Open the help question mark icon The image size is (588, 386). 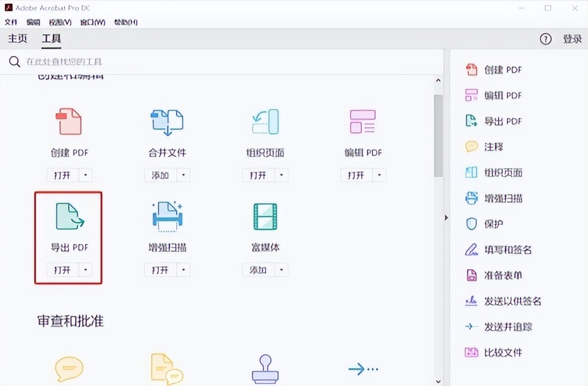[x=545, y=39]
